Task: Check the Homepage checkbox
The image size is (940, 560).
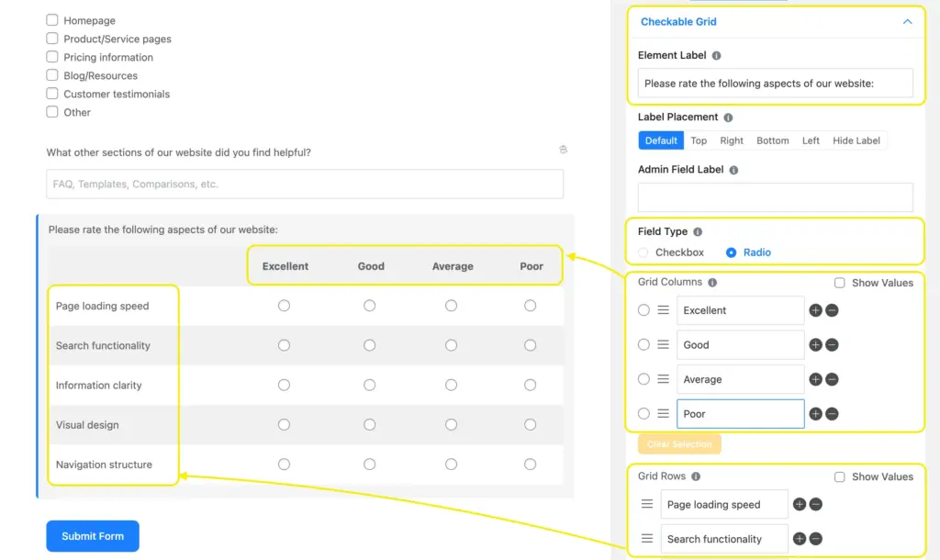Action: tap(52, 19)
